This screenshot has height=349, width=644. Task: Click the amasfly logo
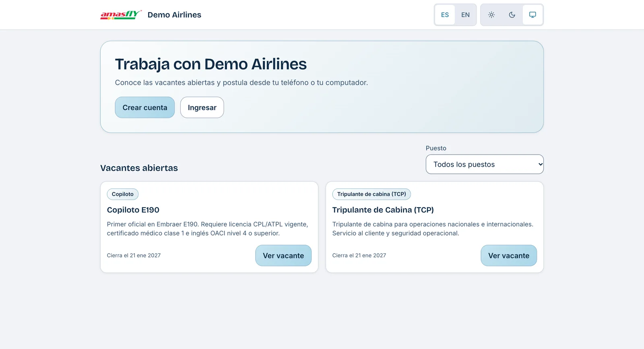tap(121, 15)
